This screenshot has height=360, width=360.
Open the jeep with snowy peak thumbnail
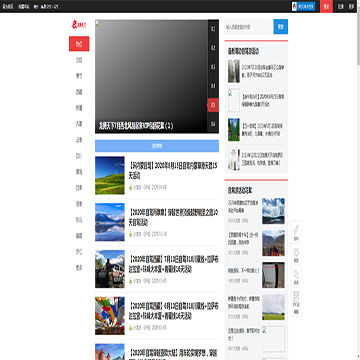coord(110,269)
